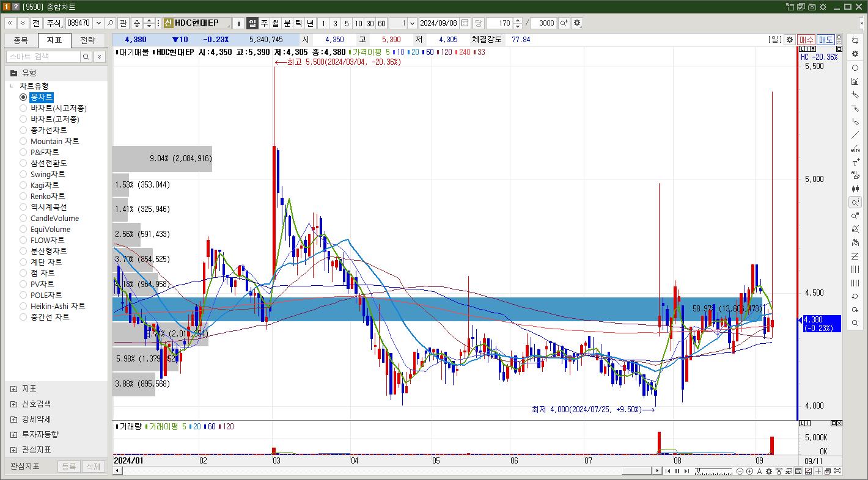Select the text (T) drawing tool
The width and height of the screenshot is (868, 480).
pyautogui.click(x=855, y=162)
